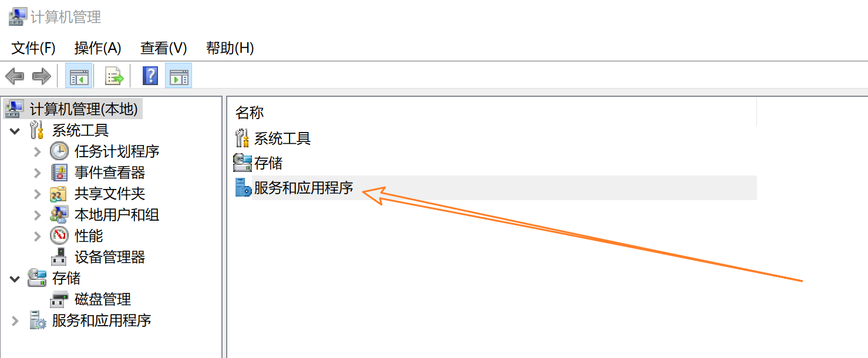This screenshot has width=868, height=358.
Task: Open the Help toolbar icon
Action: [151, 76]
